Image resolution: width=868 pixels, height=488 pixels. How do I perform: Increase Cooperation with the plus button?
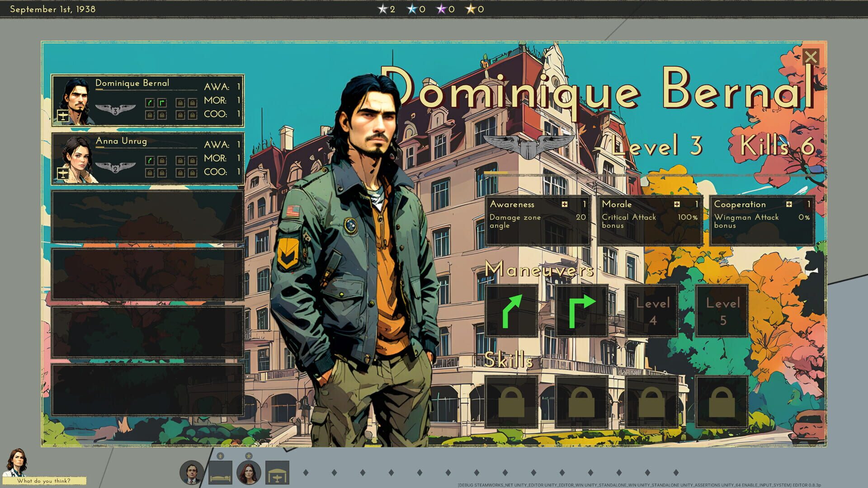789,204
